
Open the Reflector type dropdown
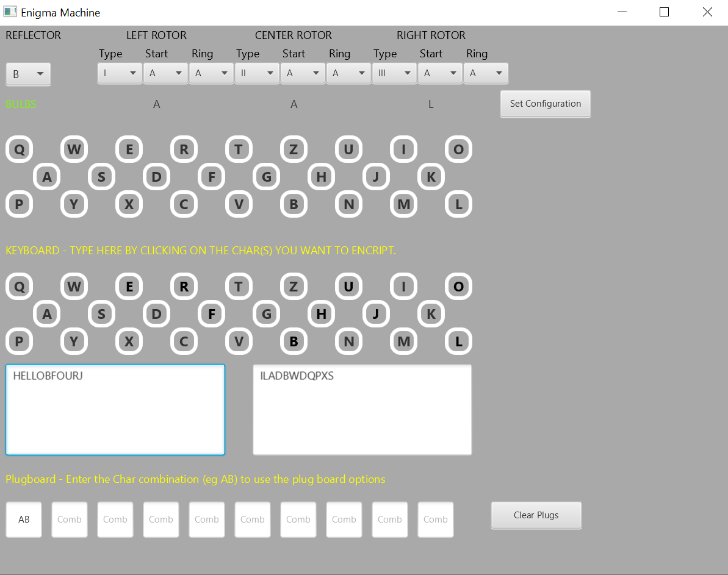point(28,74)
